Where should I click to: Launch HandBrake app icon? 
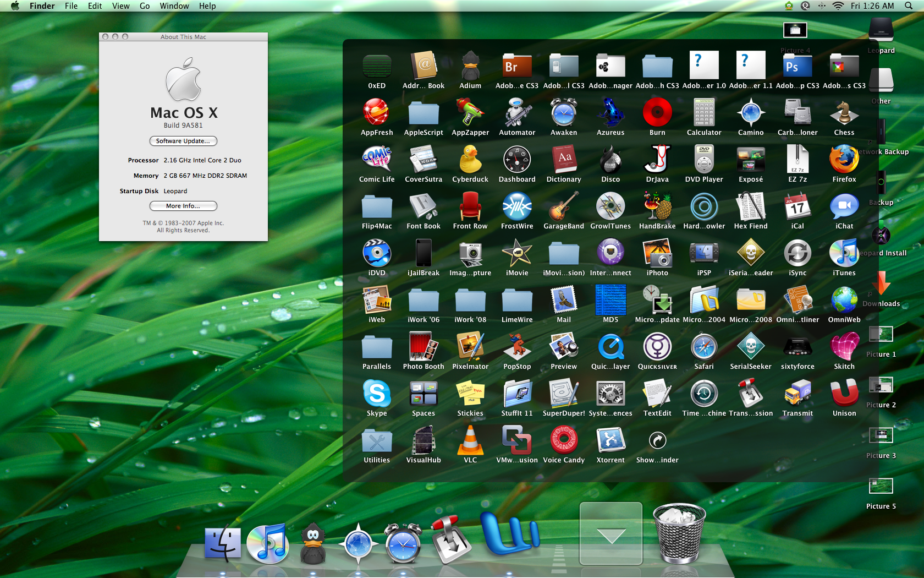(x=657, y=207)
